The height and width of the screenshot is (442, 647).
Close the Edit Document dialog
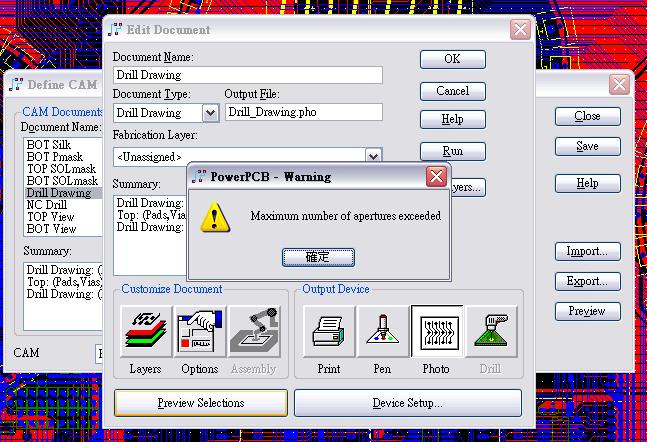point(520,30)
